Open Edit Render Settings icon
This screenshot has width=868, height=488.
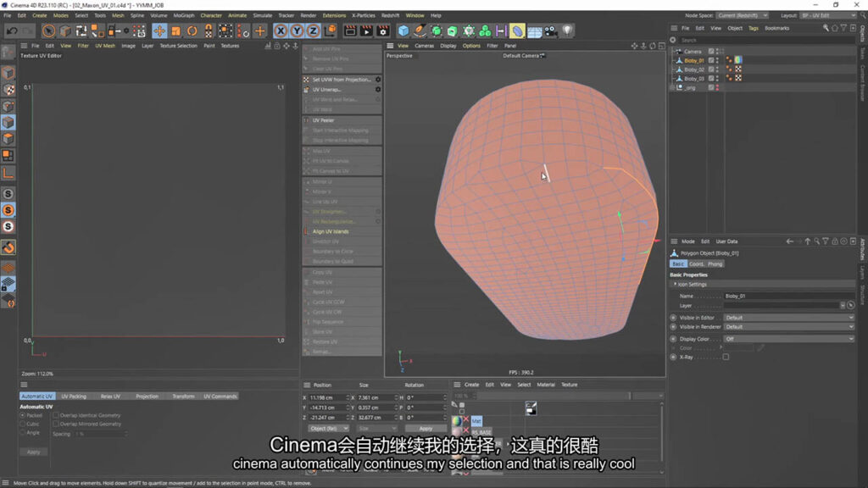click(x=383, y=31)
